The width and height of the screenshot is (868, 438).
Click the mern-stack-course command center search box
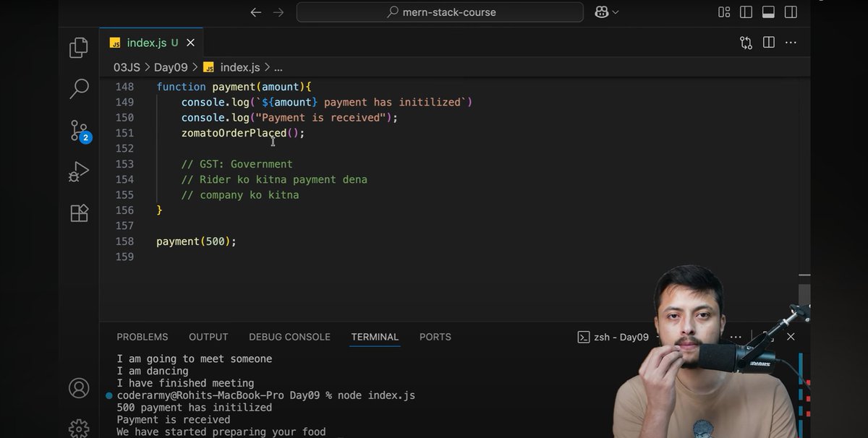coord(440,12)
